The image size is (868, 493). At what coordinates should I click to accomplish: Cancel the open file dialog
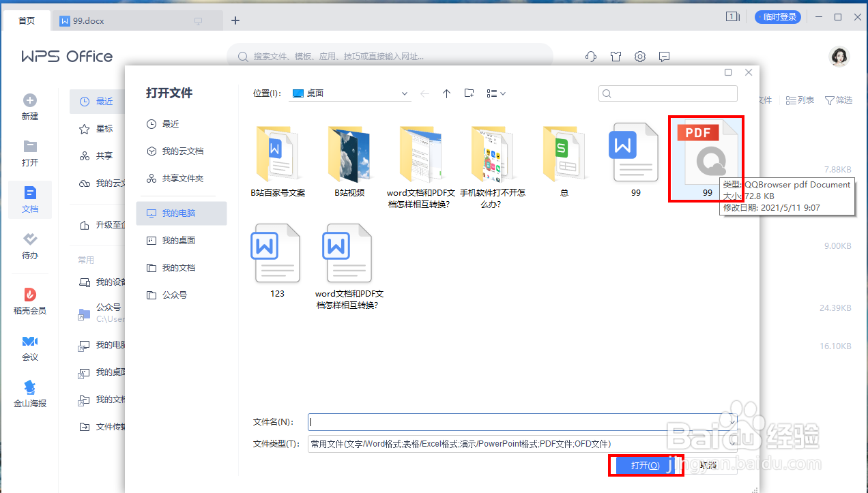coord(708,464)
